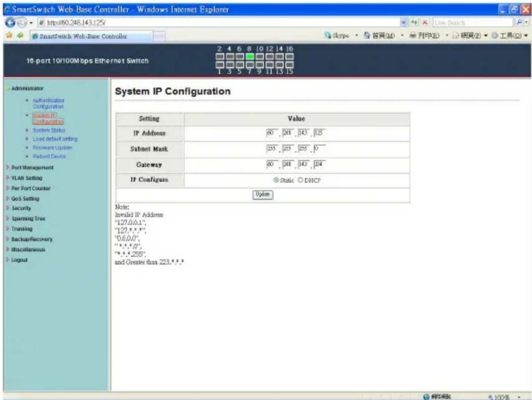Click the port 13 indicator icon
This screenshot has width=532, height=400.
(280, 65)
